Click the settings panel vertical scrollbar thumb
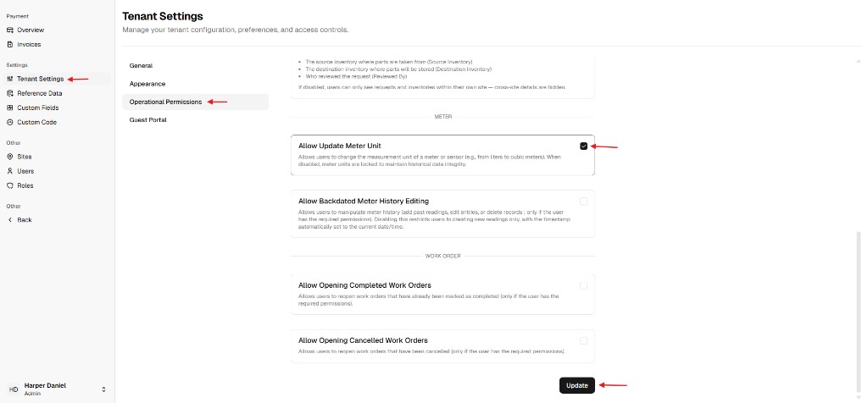 (859, 312)
